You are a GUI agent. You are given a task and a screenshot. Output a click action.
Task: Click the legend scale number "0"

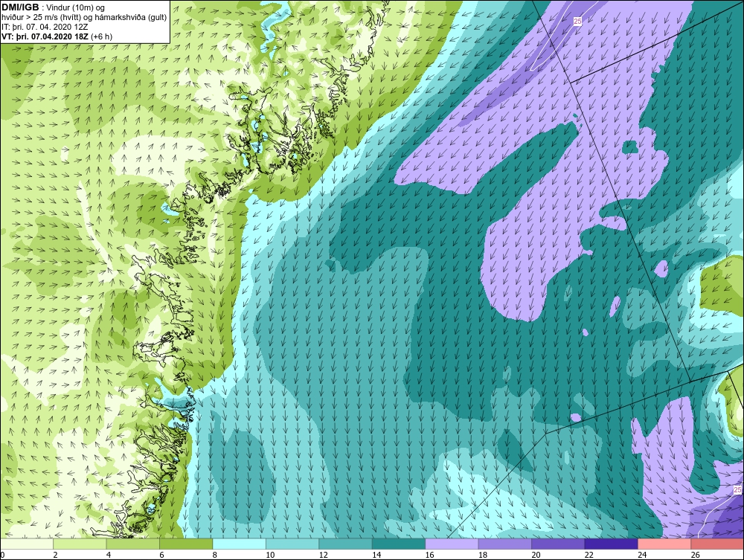[x=2, y=555]
